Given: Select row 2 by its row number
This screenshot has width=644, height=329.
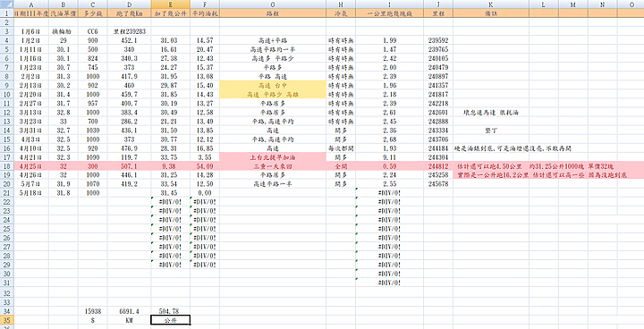Looking at the screenshot, I should pyautogui.click(x=6, y=22).
